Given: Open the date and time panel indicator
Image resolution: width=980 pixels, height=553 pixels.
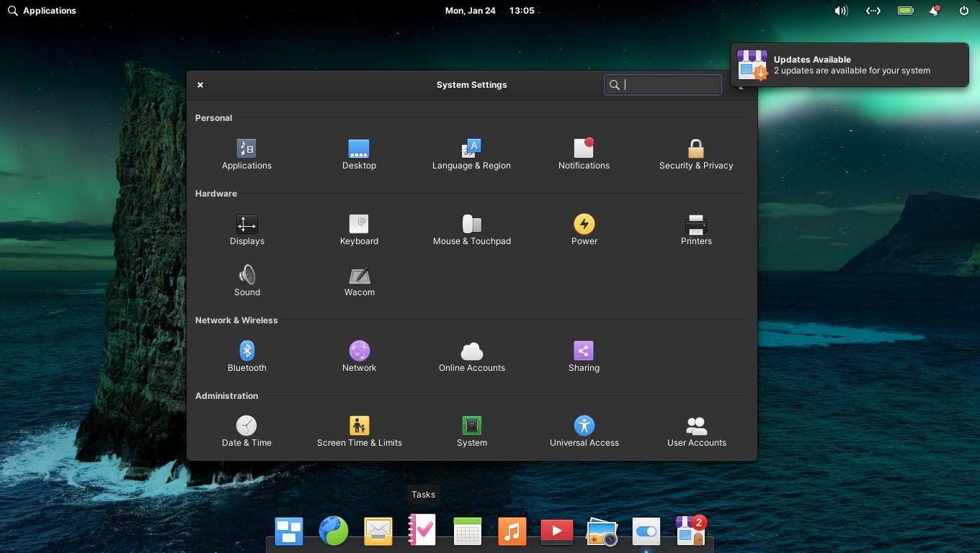Looking at the screenshot, I should 489,11.
